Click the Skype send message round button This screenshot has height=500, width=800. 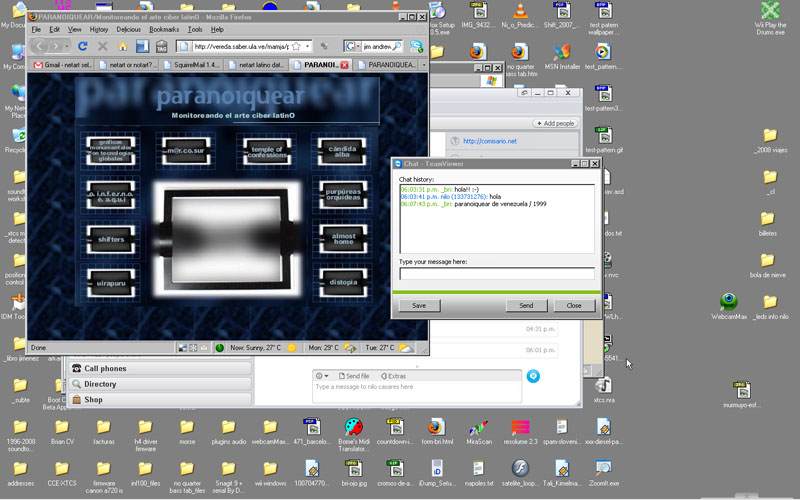click(533, 376)
